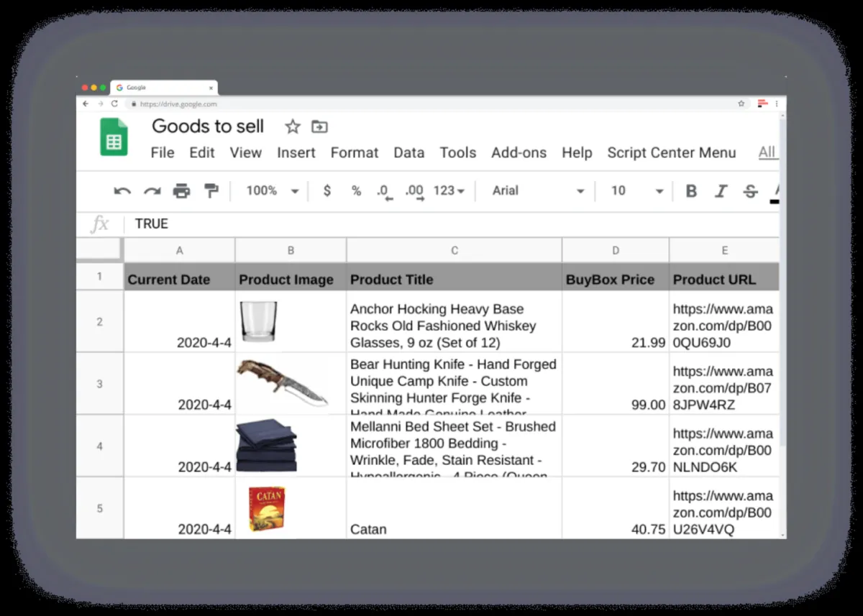Print the spreadsheet with printer icon

tap(181, 190)
